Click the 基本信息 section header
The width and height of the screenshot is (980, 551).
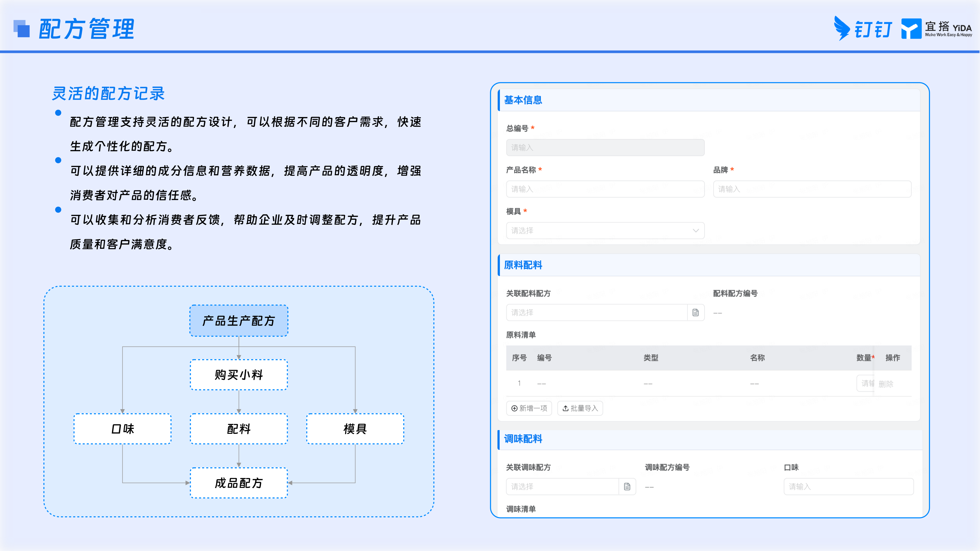709,100
